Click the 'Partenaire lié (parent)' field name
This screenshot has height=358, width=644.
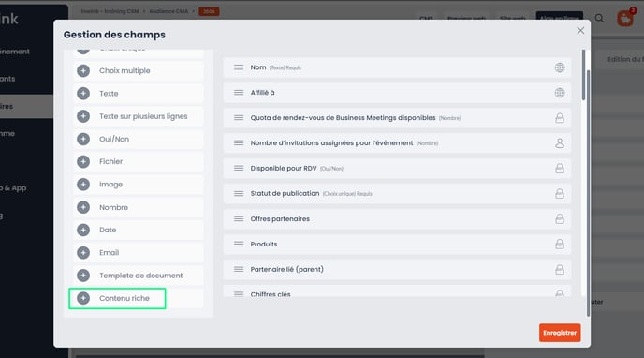pyautogui.click(x=287, y=269)
